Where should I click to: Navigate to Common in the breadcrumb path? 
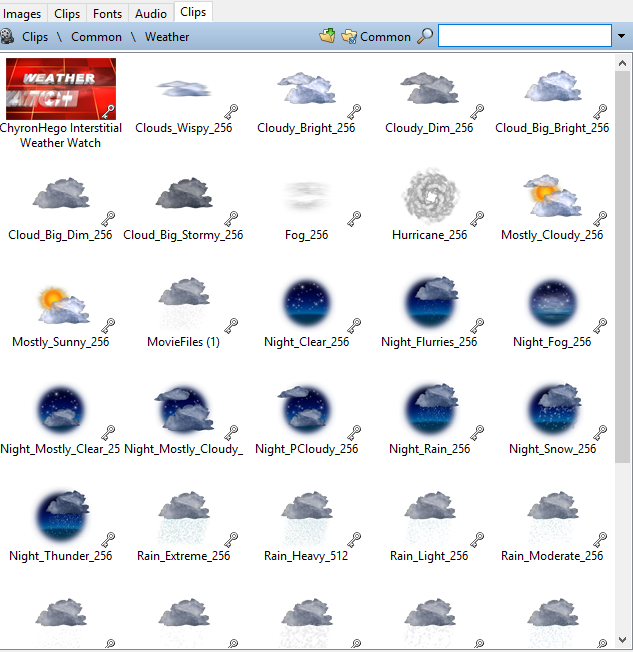pos(96,37)
